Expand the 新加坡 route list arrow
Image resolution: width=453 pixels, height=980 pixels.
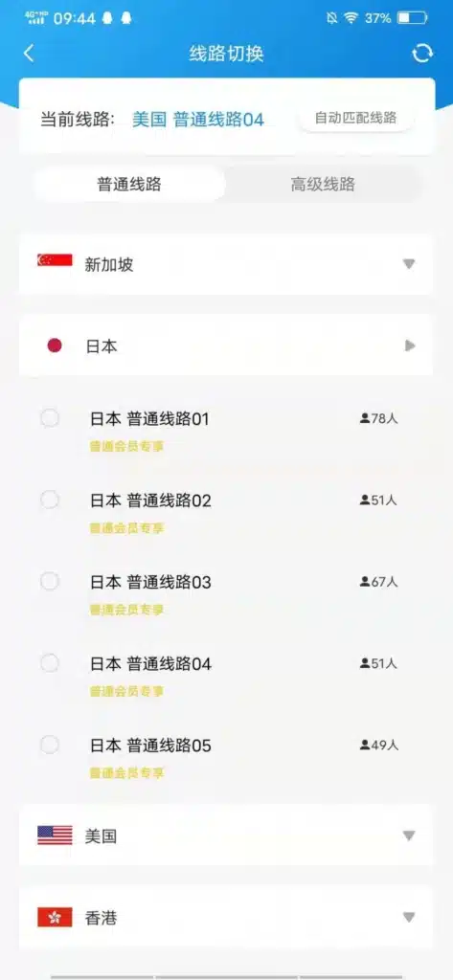[x=409, y=264]
